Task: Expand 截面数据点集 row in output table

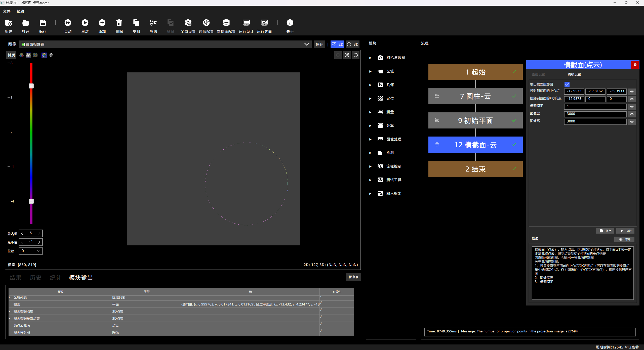Action: click(10, 311)
